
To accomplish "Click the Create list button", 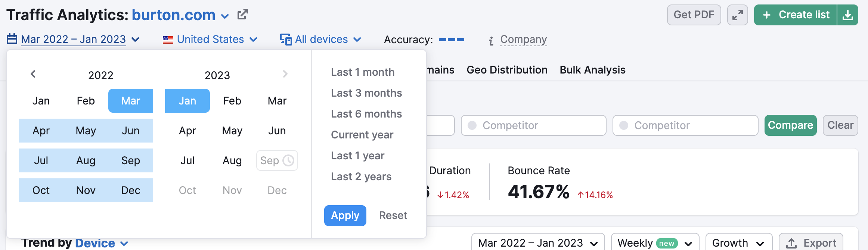I will click(796, 15).
